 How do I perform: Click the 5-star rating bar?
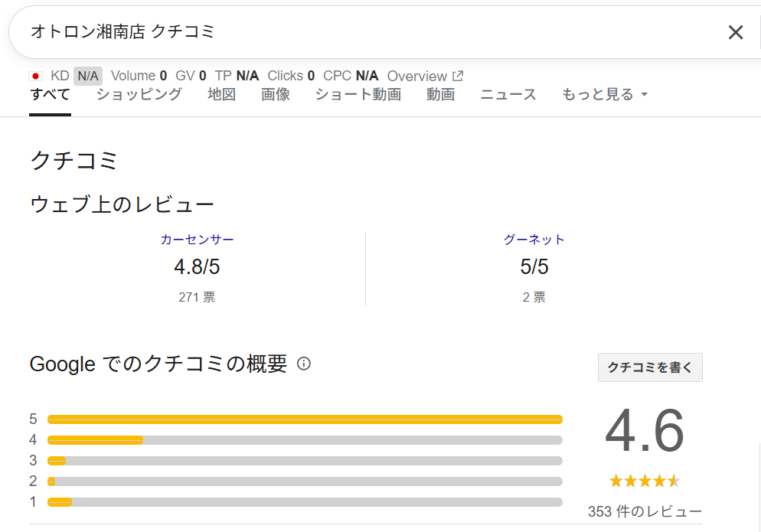tap(305, 419)
